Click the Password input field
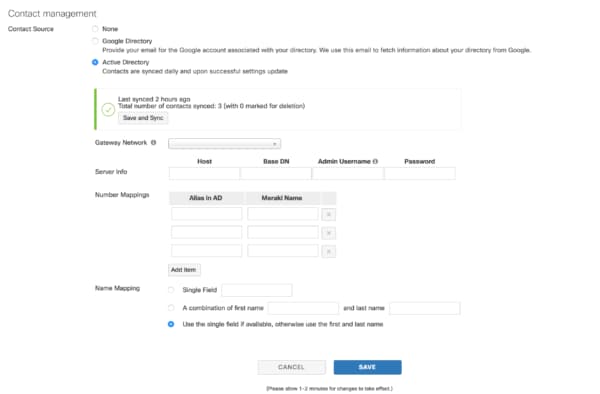The width and height of the screenshot is (600, 394). (x=420, y=173)
